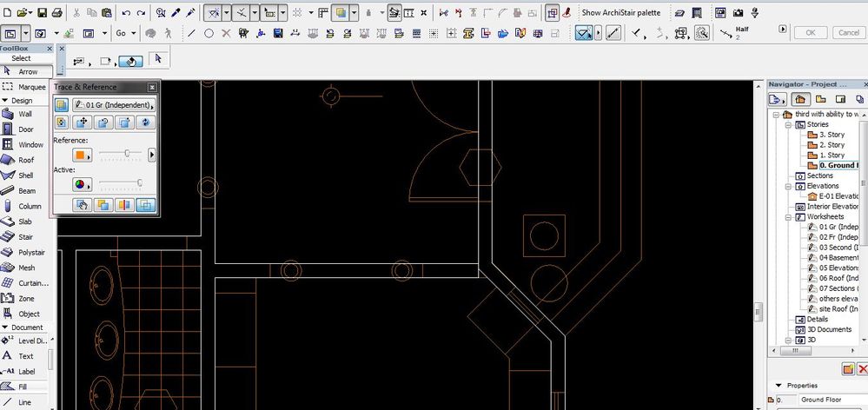This screenshot has width=868, height=410.
Task: Collapse the Worksheets tree node
Action: pos(787,217)
